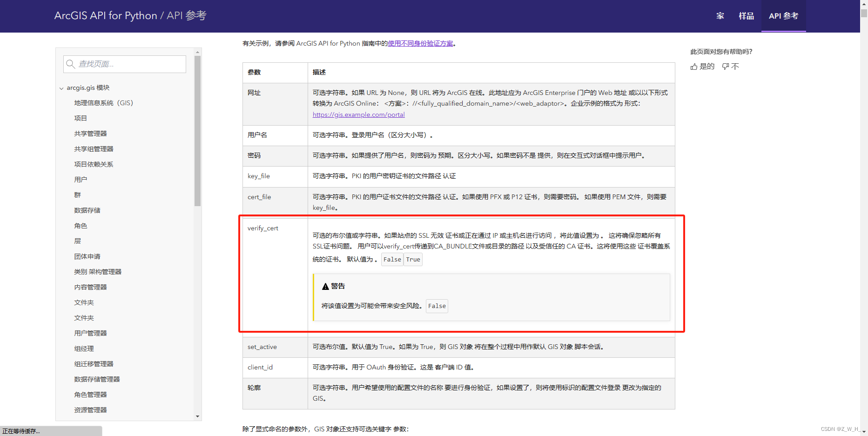Select 数据存储 in the sidebar
Image resolution: width=868 pixels, height=436 pixels.
point(87,210)
